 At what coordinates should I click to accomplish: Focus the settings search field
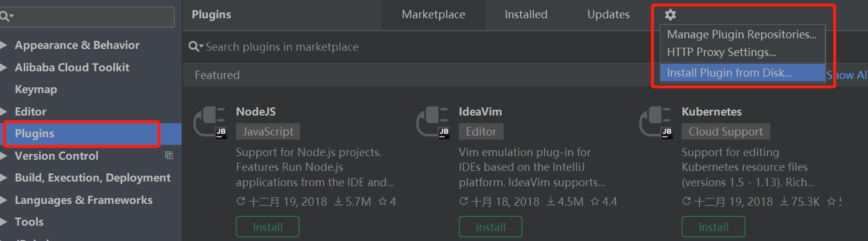(x=87, y=16)
